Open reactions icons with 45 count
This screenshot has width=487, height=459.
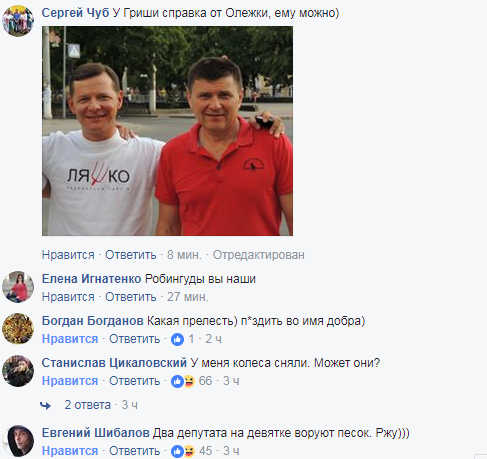183,451
